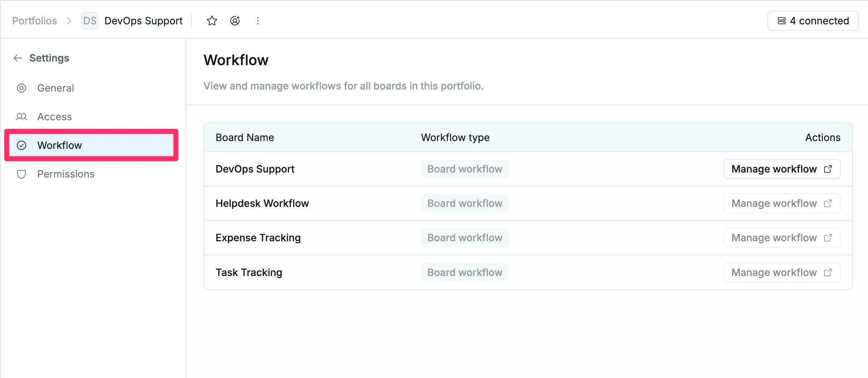The width and height of the screenshot is (868, 378).
Task: Manage workflow for Expense Tracking board
Action: [x=782, y=238]
